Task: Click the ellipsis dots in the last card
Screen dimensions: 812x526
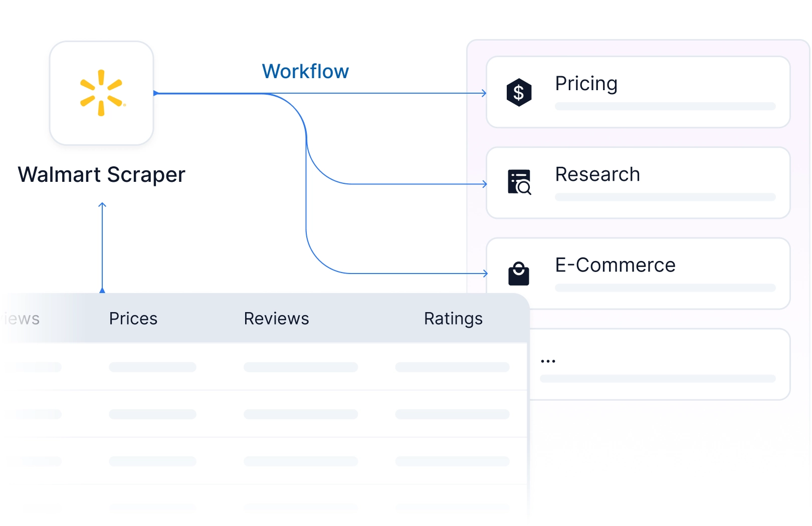Action: [548, 361]
